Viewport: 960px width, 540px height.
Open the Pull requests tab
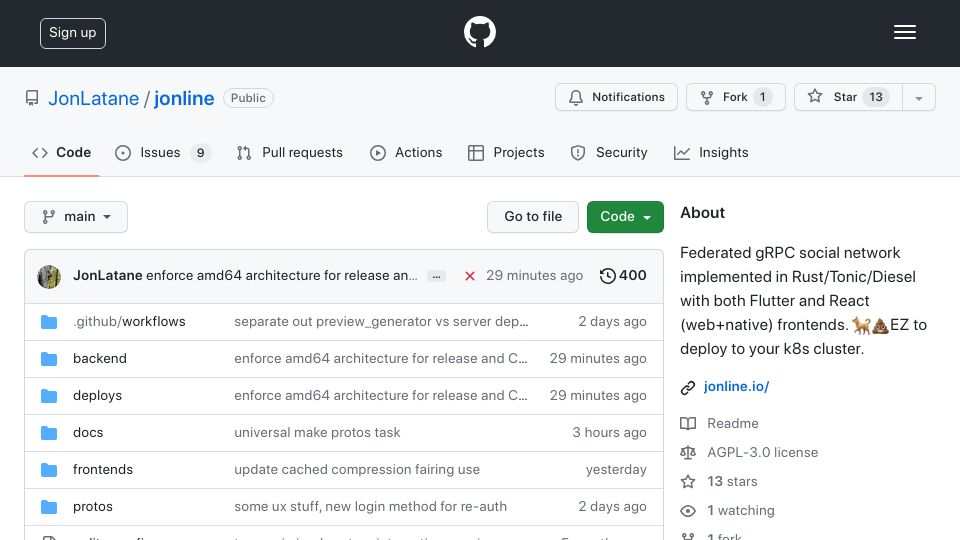point(290,152)
